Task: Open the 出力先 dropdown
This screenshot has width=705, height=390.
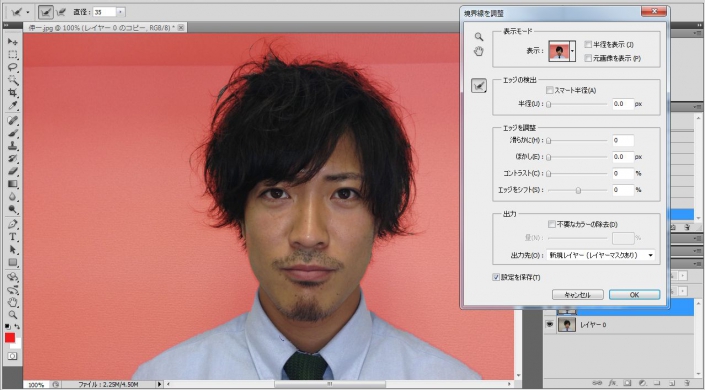Action: pyautogui.click(x=601, y=255)
